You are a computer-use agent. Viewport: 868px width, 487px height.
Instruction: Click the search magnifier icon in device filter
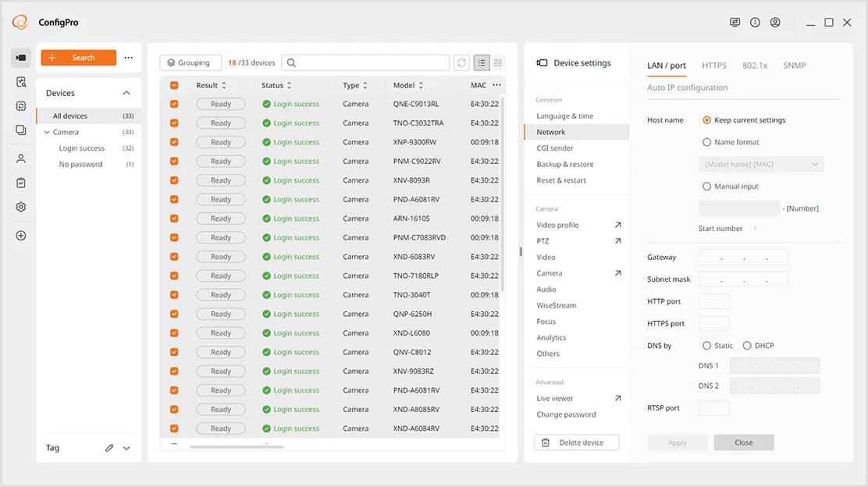click(x=291, y=63)
